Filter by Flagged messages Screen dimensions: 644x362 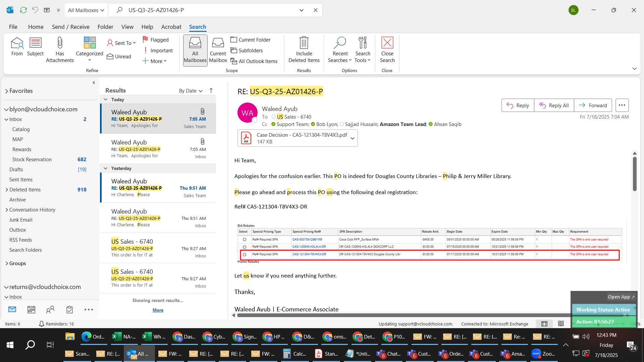[156, 40]
